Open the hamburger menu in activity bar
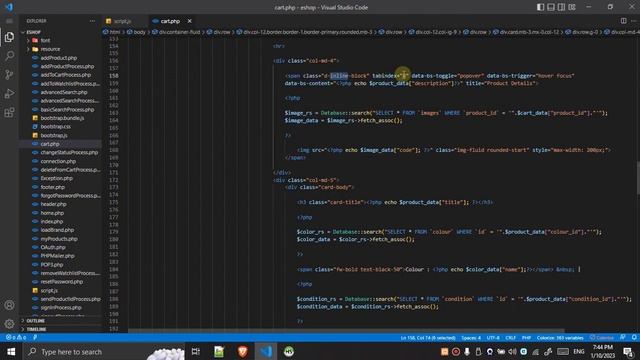 point(9,21)
